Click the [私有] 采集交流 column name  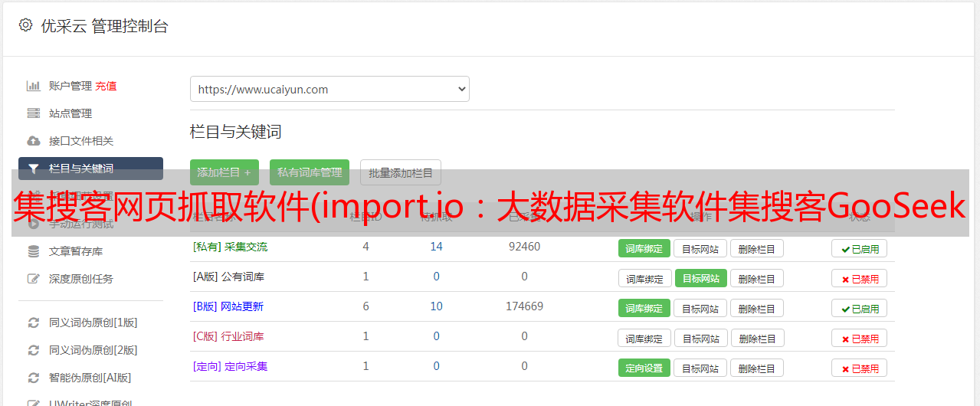click(230, 247)
